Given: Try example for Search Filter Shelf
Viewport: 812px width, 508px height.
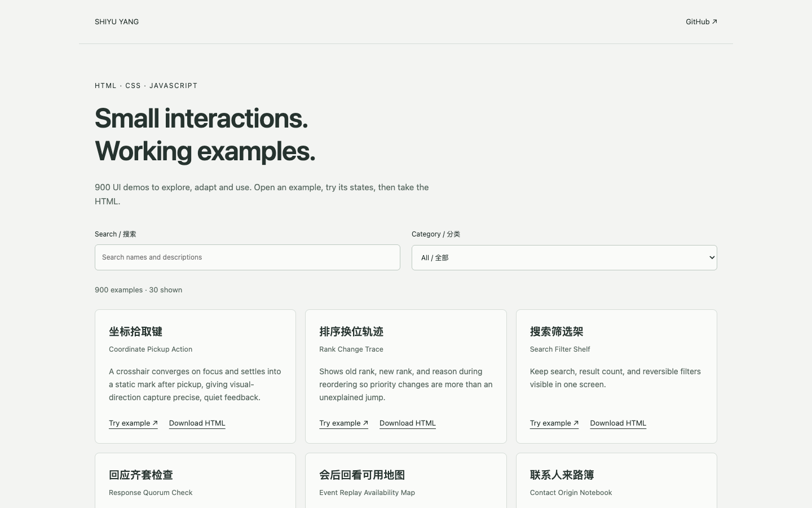Looking at the screenshot, I should [x=554, y=423].
